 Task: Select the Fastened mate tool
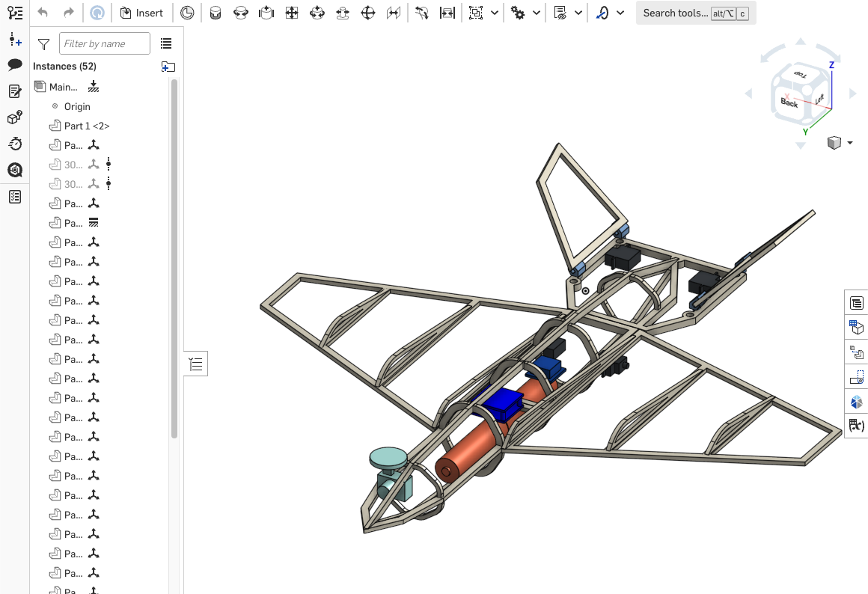(x=216, y=13)
